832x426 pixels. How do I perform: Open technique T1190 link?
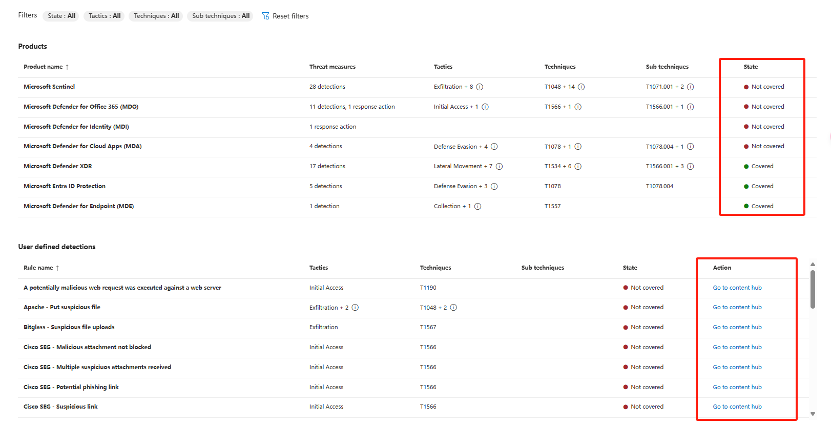point(428,288)
